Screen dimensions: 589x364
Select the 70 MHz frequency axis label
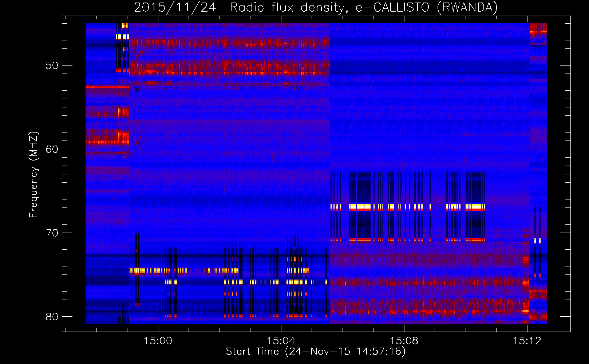point(52,233)
